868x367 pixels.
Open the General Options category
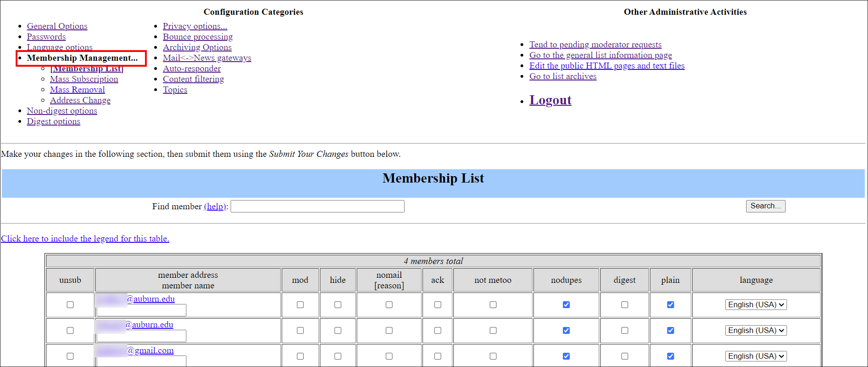pos(57,26)
